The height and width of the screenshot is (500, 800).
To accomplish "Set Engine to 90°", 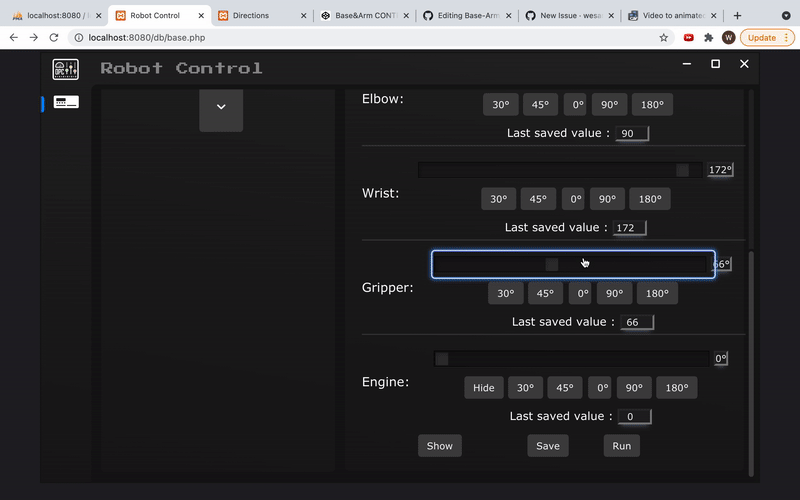I will pos(634,388).
